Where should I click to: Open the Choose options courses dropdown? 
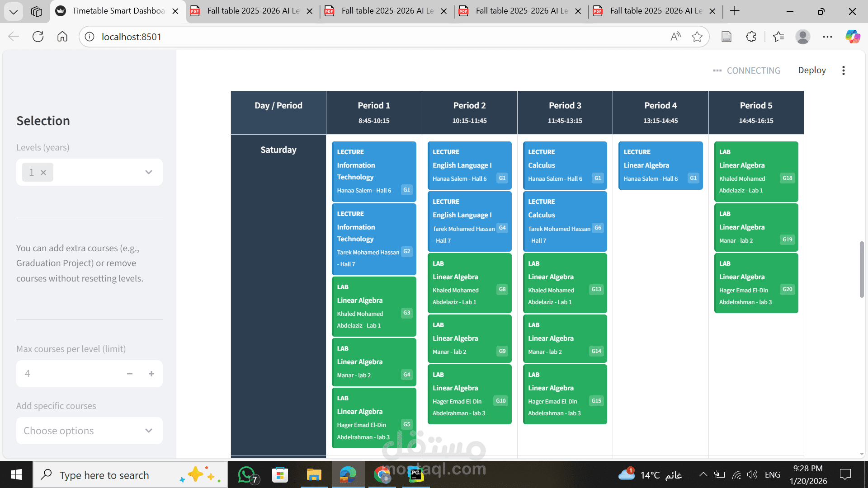(x=89, y=431)
